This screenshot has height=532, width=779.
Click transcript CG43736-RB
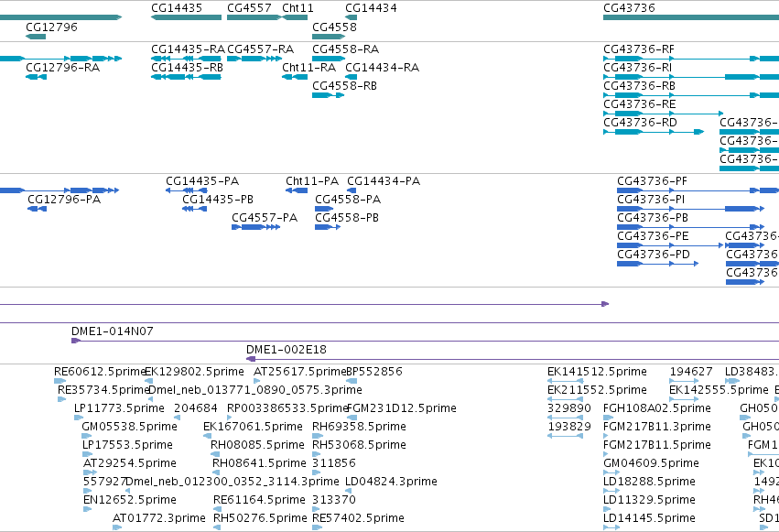click(639, 86)
